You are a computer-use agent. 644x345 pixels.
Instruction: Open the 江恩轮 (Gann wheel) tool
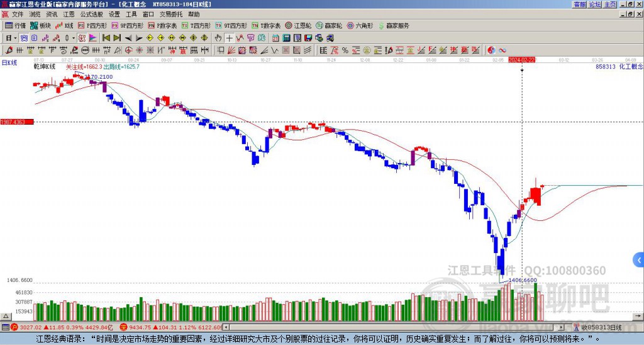(298, 25)
